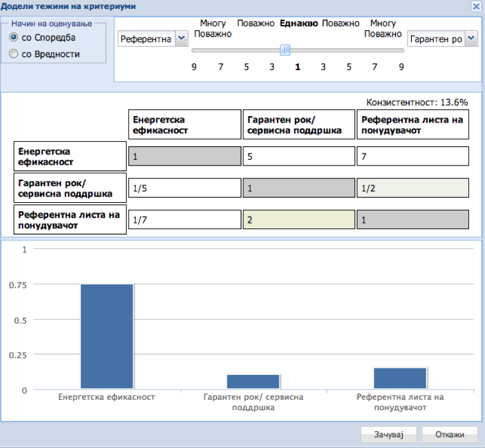Click the matrix cell with value 1/5

[x=184, y=188]
